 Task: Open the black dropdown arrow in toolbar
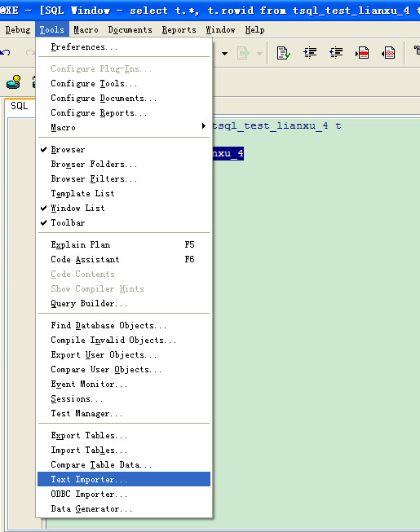pos(224,53)
